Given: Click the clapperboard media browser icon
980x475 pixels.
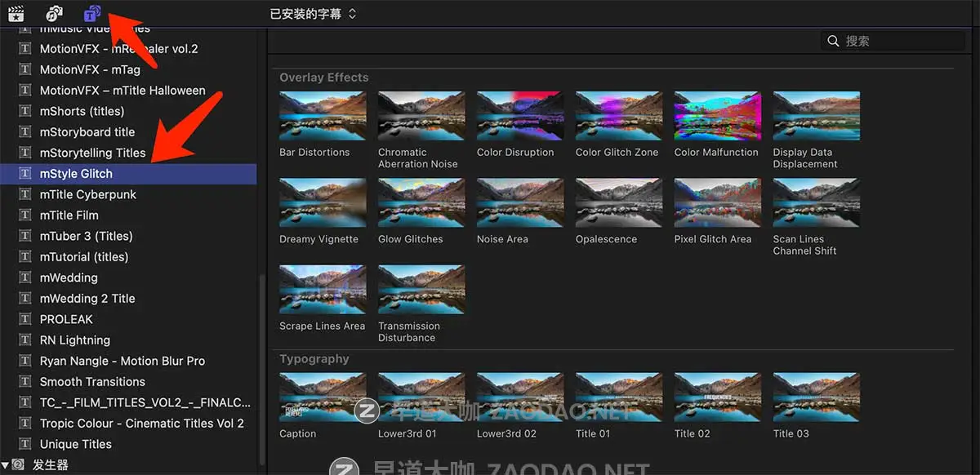Looking at the screenshot, I should (x=16, y=13).
